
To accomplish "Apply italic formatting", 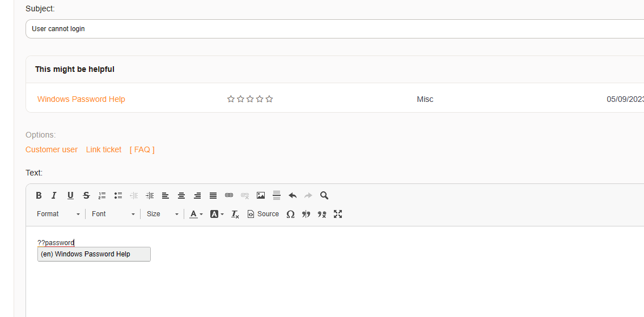I will pyautogui.click(x=54, y=195).
